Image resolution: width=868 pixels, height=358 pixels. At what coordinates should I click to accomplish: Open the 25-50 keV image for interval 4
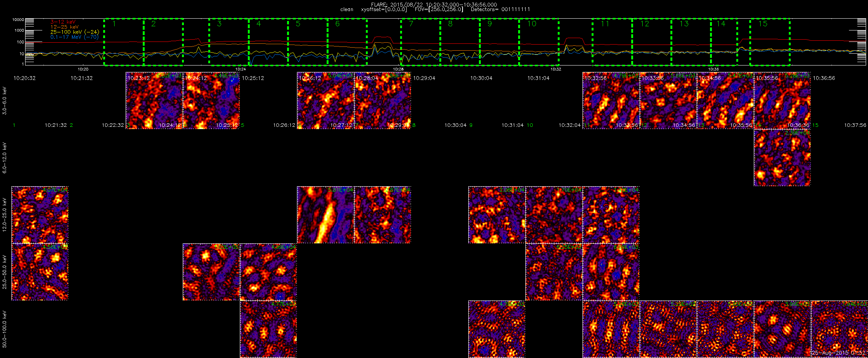[211, 272]
